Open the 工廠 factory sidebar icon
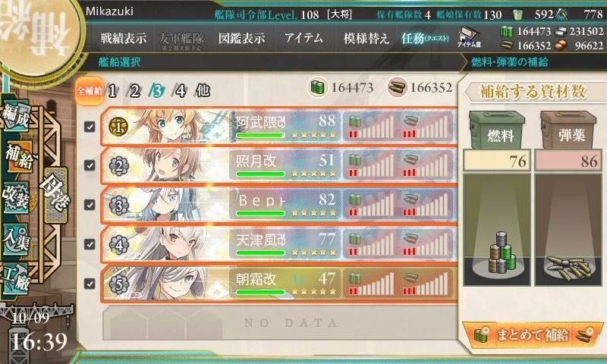 [16, 279]
